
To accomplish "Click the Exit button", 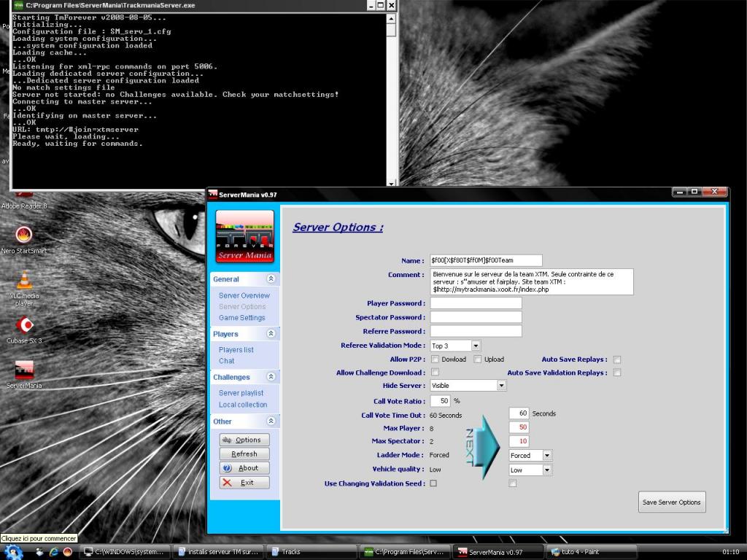I will pyautogui.click(x=244, y=483).
